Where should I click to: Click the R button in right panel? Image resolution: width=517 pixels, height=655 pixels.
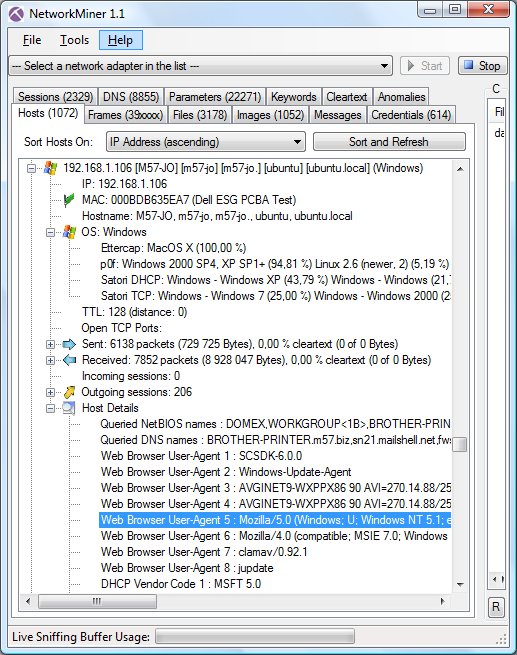tap(496, 607)
